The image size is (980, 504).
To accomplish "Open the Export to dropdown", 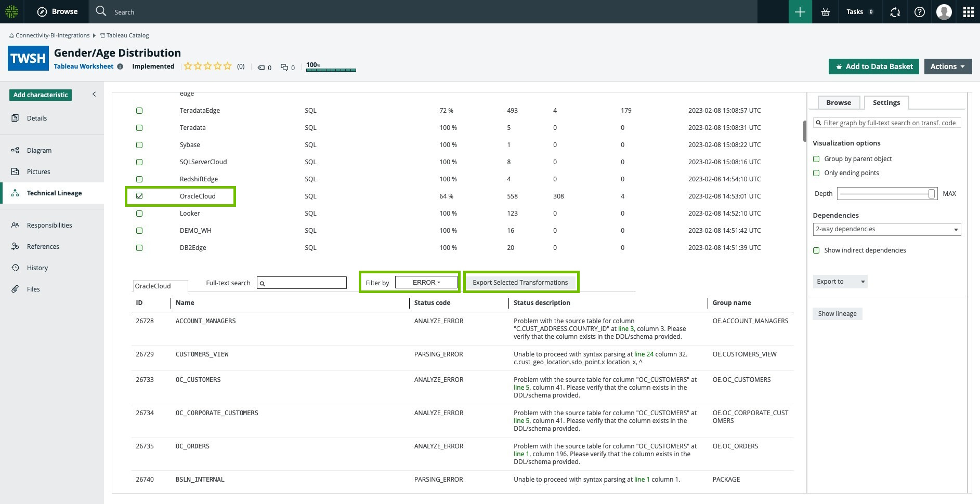I will [x=840, y=282].
